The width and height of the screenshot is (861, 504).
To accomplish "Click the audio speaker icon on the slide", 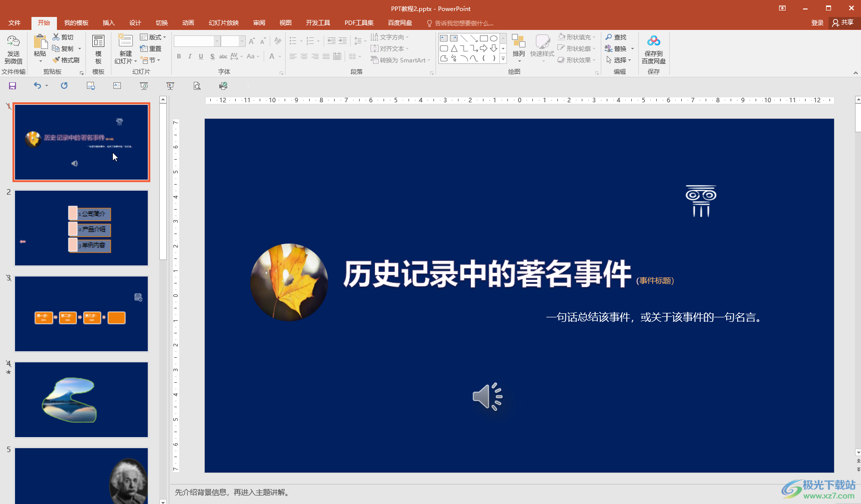I will pos(487,397).
